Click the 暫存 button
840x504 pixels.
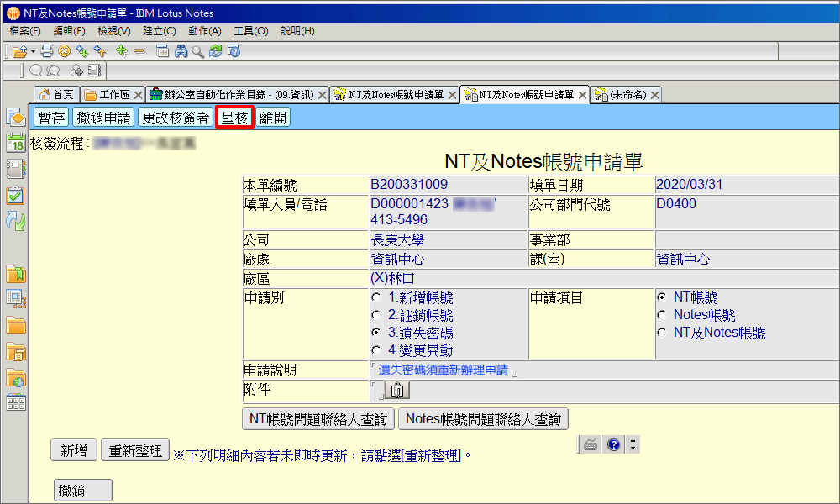tap(51, 118)
